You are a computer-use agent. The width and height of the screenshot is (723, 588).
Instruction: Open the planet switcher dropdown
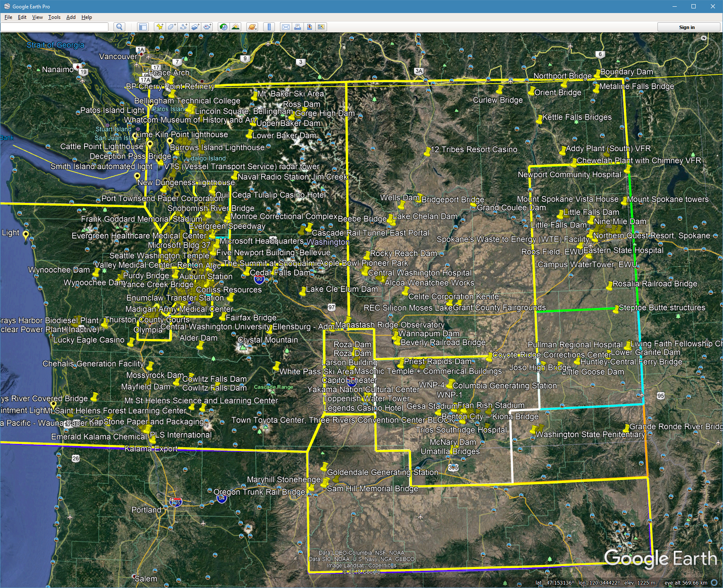click(x=252, y=27)
